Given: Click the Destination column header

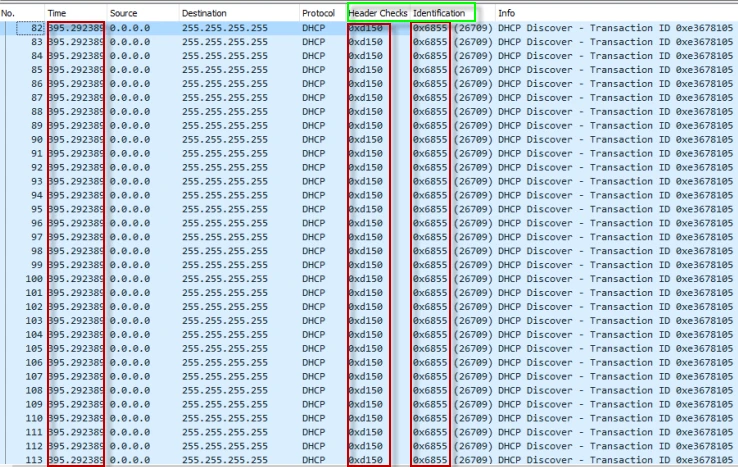Looking at the screenshot, I should point(204,13).
